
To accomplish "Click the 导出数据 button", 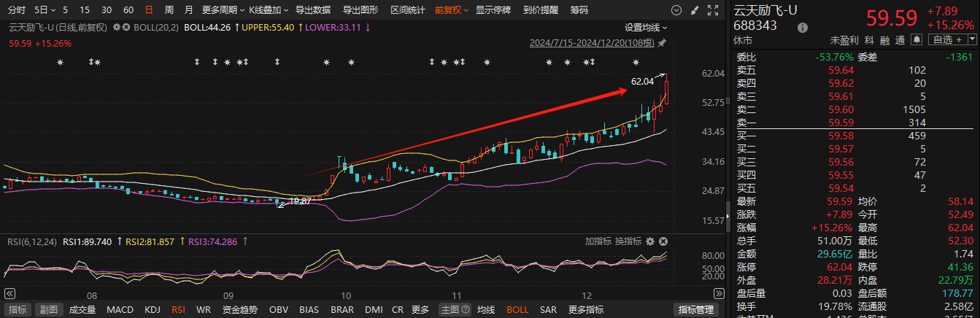I will (x=312, y=10).
